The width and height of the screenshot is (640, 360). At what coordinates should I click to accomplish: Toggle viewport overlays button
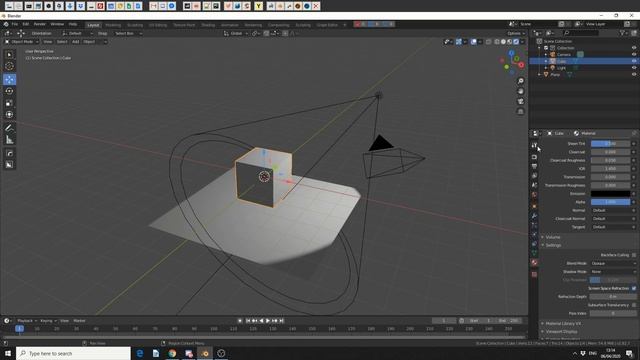click(473, 42)
